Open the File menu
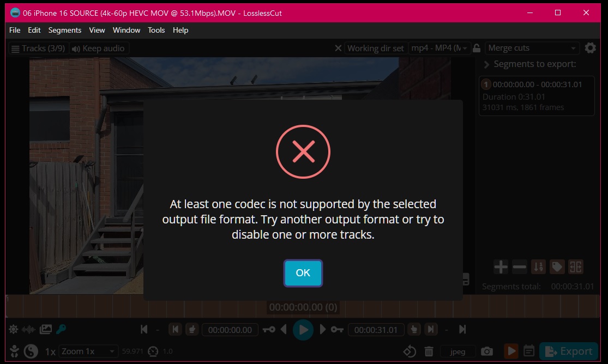This screenshot has height=364, width=608. tap(15, 30)
